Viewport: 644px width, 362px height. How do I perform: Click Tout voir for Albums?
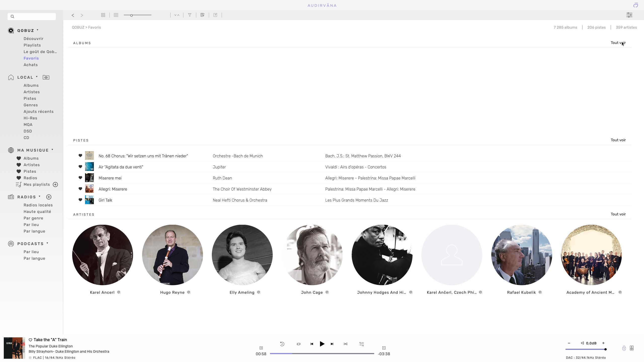tap(618, 43)
